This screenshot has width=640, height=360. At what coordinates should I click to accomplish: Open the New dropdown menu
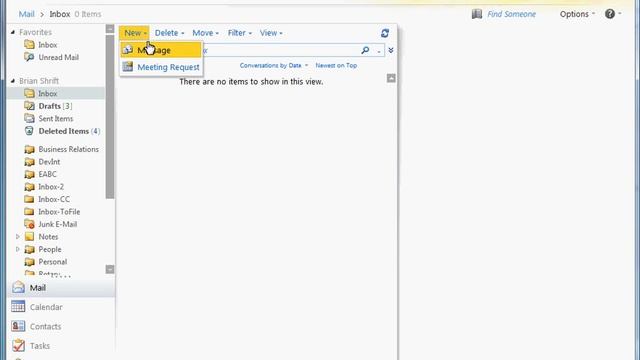coord(134,33)
